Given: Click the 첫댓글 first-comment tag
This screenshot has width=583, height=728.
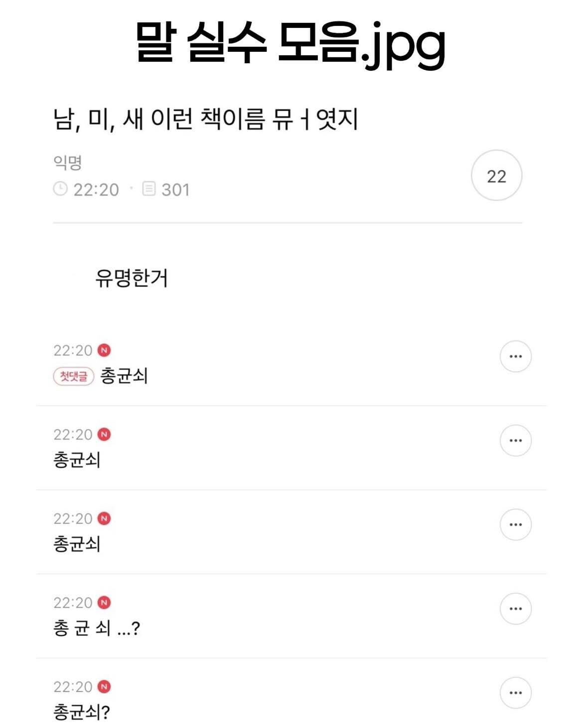Looking at the screenshot, I should (74, 376).
